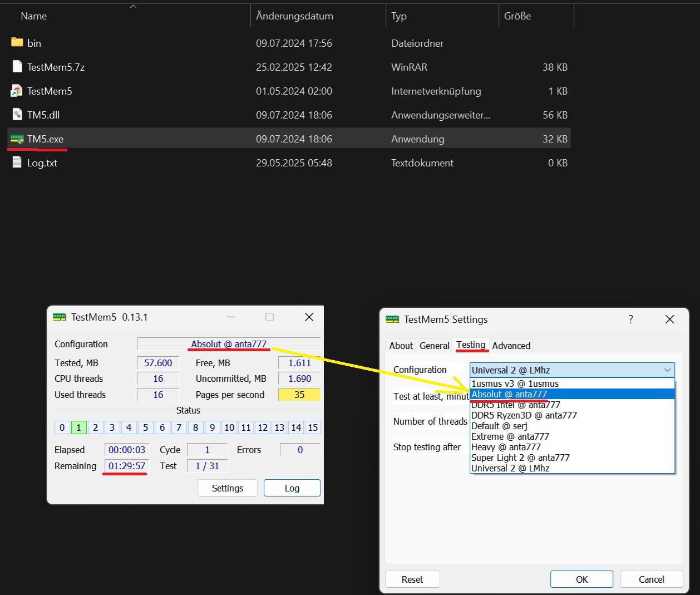Confirm settings with OK button

(x=581, y=579)
